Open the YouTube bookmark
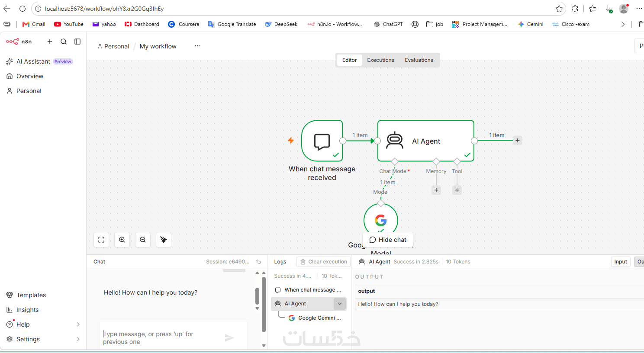Viewport: 644px width, 353px height. (69, 24)
